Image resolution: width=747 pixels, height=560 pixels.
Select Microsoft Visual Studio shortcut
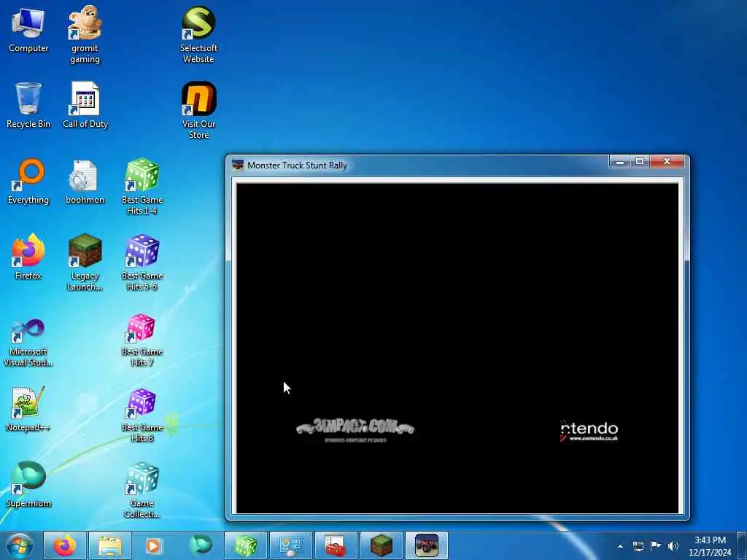[28, 343]
